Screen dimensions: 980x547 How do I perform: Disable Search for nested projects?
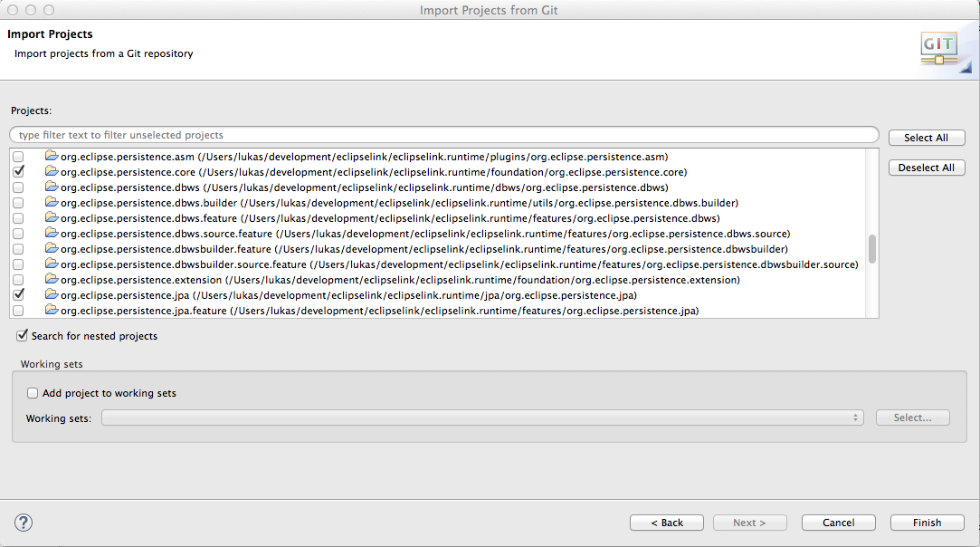point(22,335)
